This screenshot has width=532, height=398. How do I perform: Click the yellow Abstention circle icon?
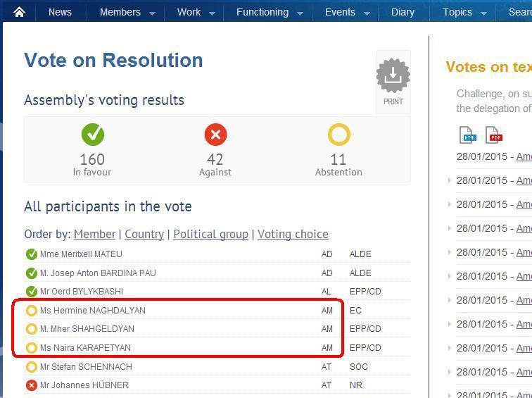coord(338,135)
